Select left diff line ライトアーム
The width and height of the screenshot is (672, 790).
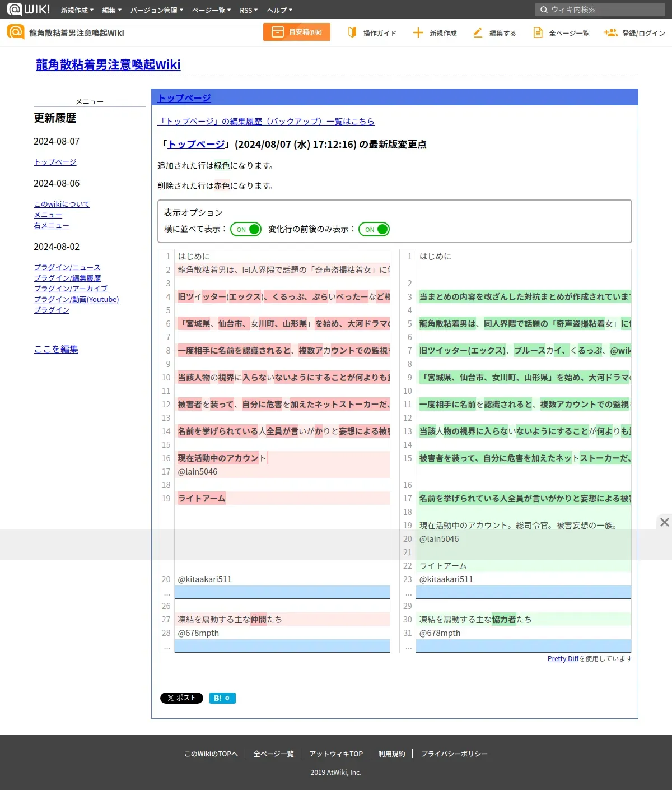click(282, 499)
